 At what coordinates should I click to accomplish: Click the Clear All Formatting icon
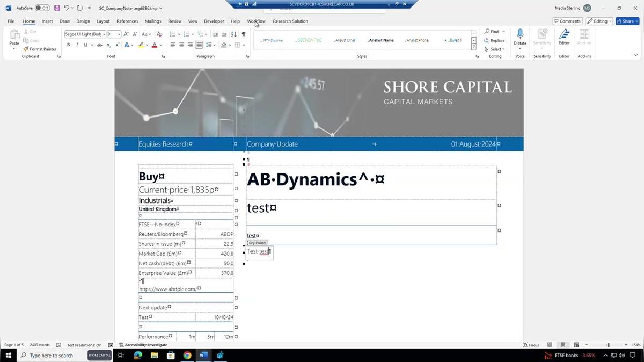[x=159, y=34]
